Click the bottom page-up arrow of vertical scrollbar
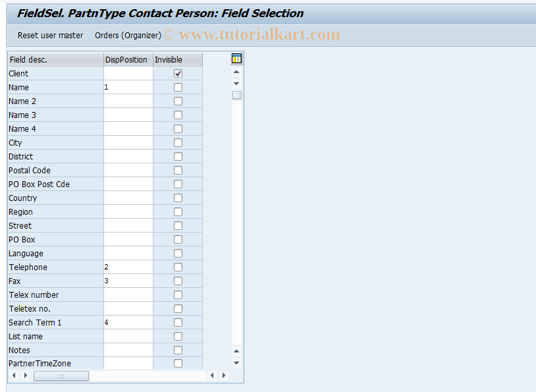 236,351
